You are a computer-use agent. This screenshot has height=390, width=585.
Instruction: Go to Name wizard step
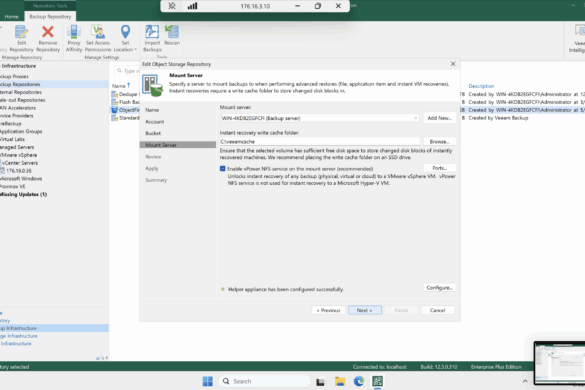[x=152, y=110]
